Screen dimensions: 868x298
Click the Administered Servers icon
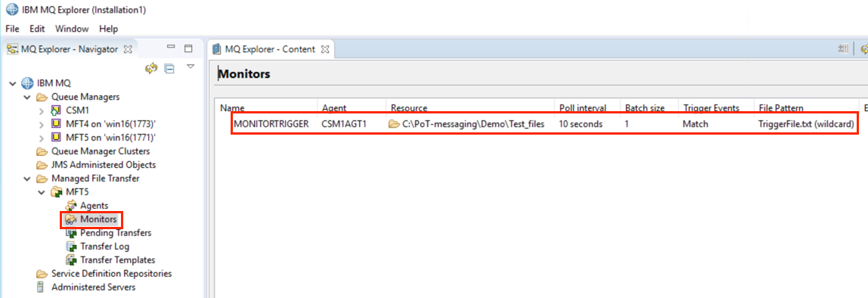(40, 287)
